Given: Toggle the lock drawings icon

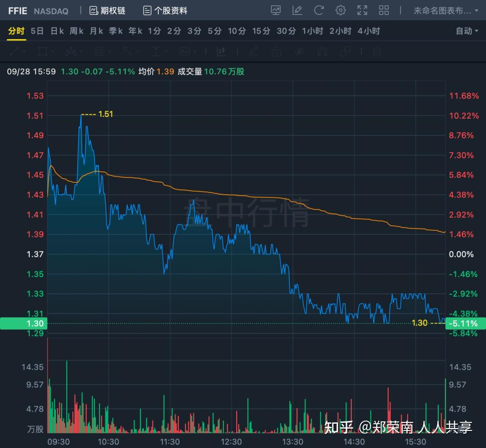Looking at the screenshot, I should (276, 52).
